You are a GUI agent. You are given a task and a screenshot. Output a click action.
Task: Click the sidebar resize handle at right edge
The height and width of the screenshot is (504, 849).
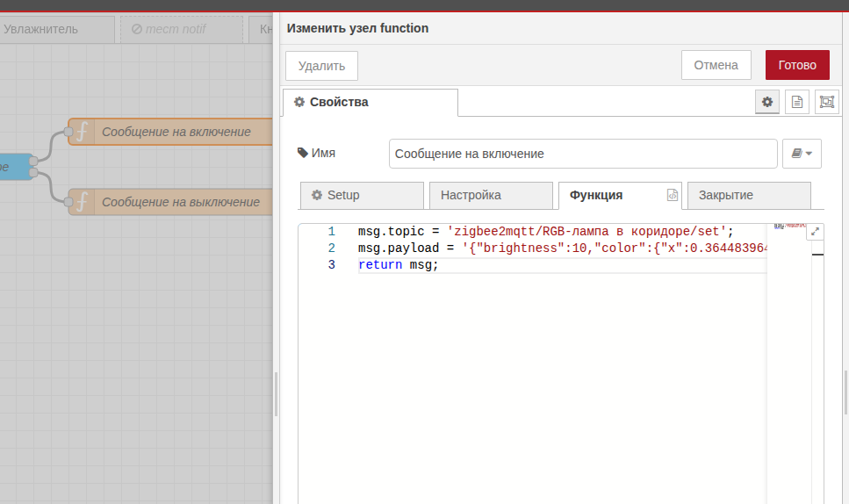[x=845, y=393]
